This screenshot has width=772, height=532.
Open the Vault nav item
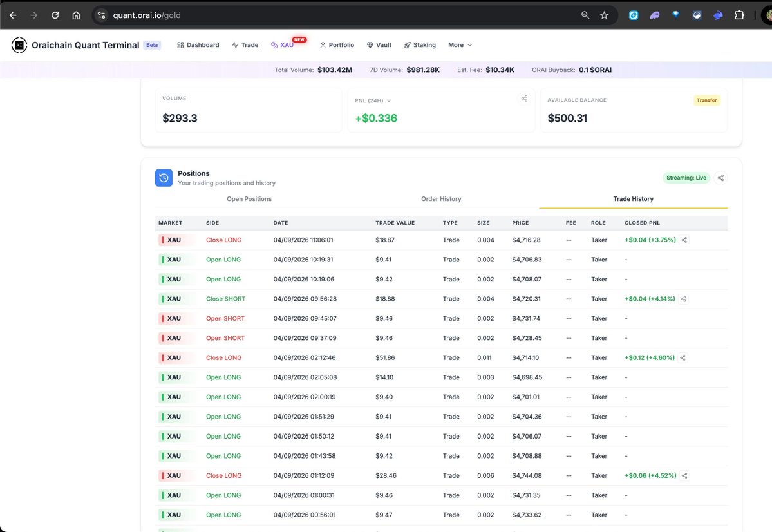click(x=379, y=45)
